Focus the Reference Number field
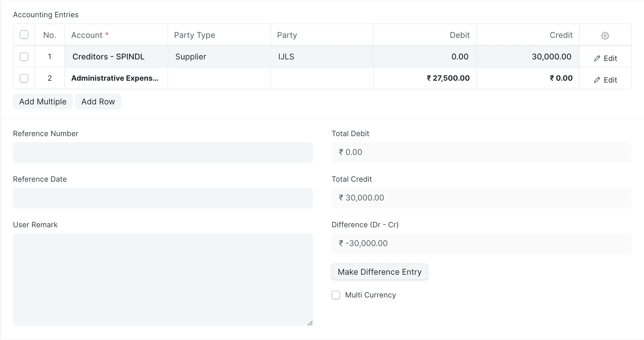The width and height of the screenshot is (644, 340). tap(163, 152)
